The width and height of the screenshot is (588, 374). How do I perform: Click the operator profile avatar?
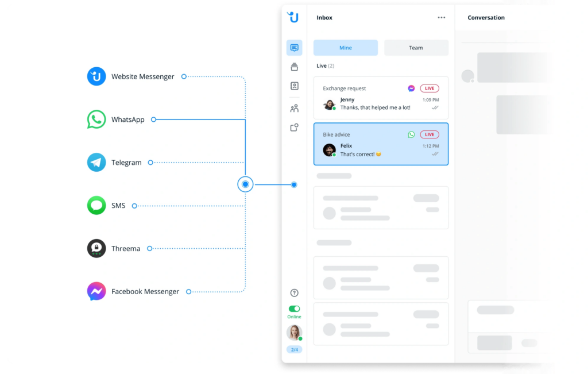pos(294,332)
